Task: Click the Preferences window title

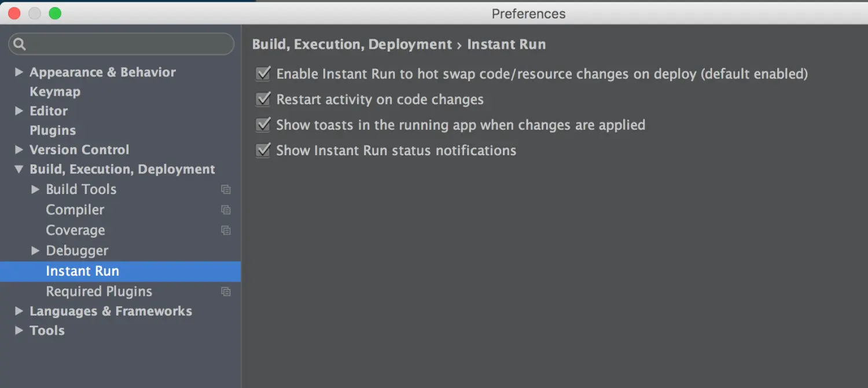Action: pos(528,13)
